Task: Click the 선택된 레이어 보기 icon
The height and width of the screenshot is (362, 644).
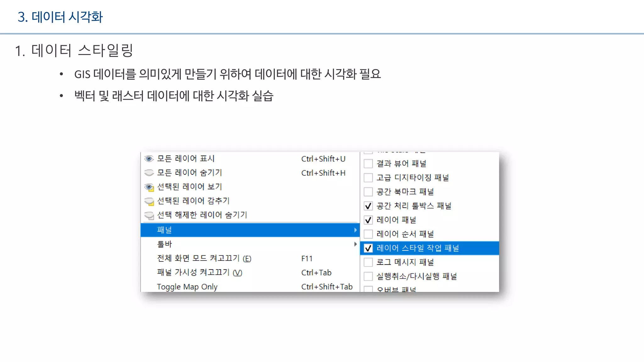Action: tap(149, 187)
